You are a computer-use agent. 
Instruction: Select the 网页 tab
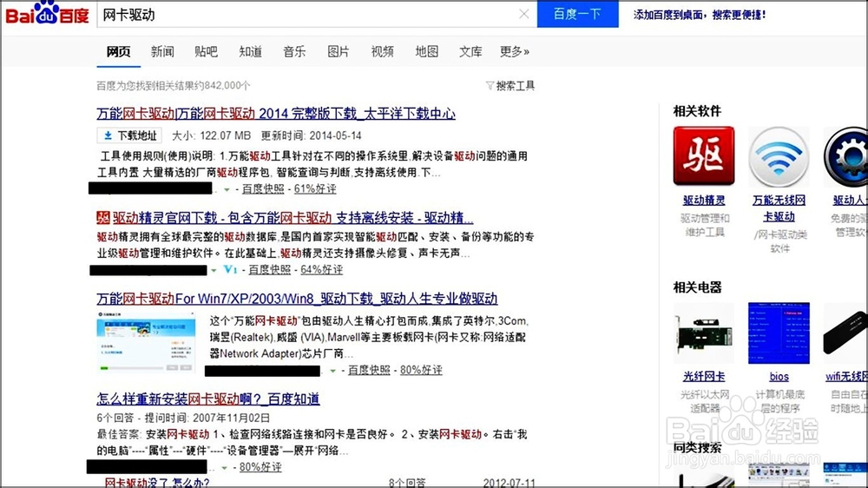(118, 51)
